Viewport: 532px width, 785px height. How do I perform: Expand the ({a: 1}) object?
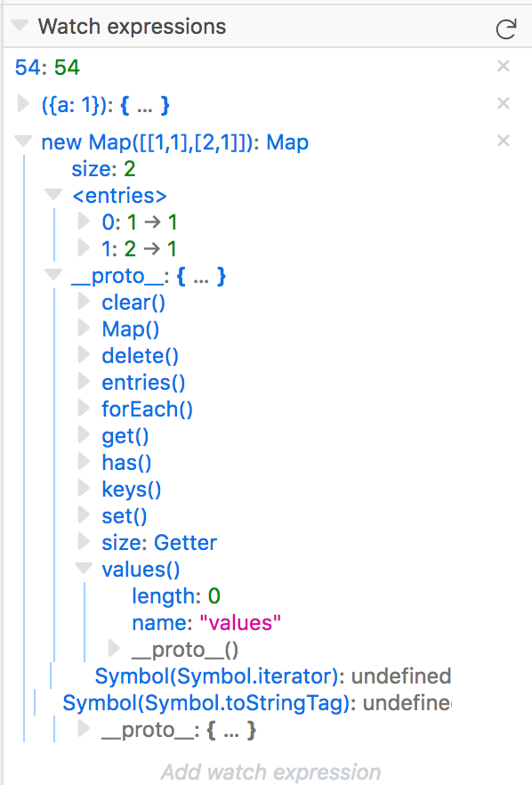pos(21,103)
